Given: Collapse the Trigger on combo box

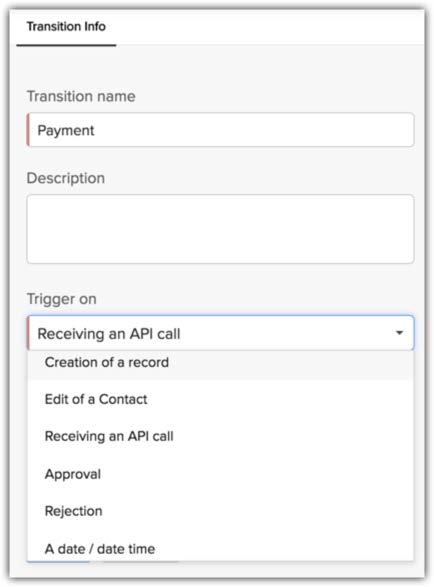Looking at the screenshot, I should click(220, 333).
